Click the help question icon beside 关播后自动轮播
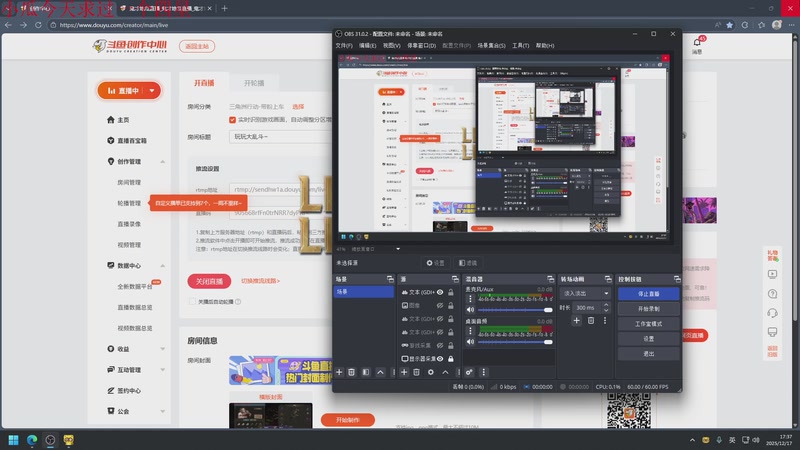 click(x=238, y=302)
